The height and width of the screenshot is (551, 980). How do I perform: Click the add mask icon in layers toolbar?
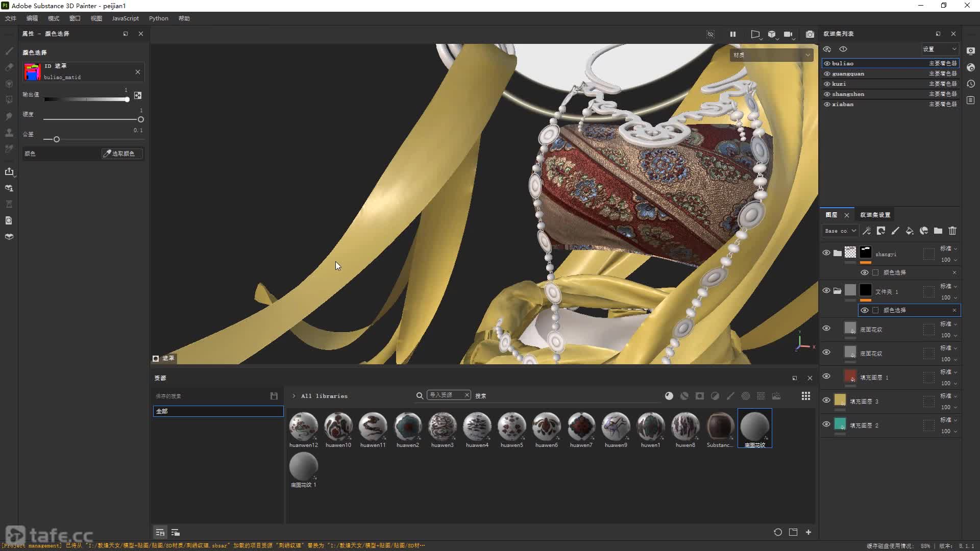point(881,231)
